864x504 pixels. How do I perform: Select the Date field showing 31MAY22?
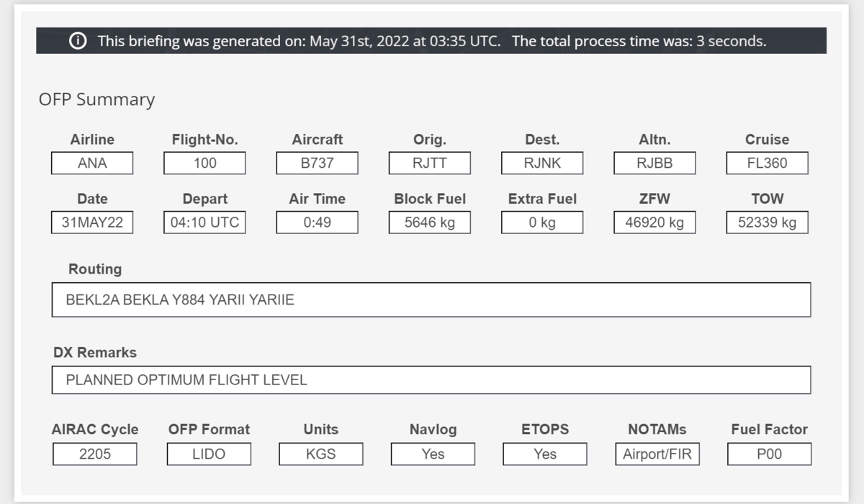coord(92,222)
